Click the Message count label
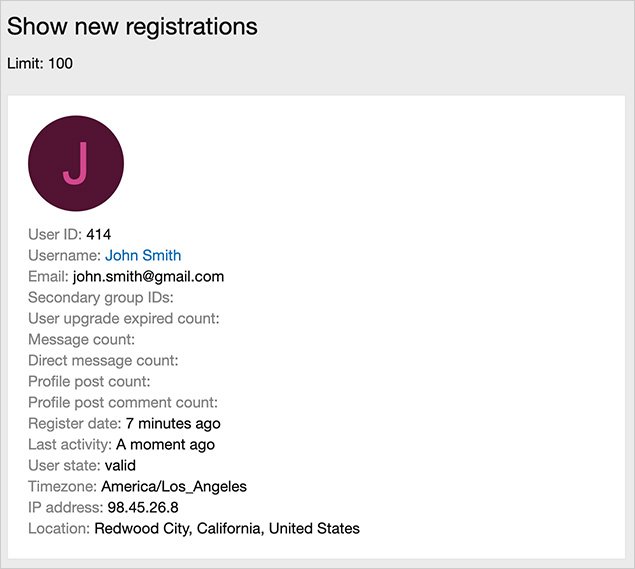 [82, 340]
